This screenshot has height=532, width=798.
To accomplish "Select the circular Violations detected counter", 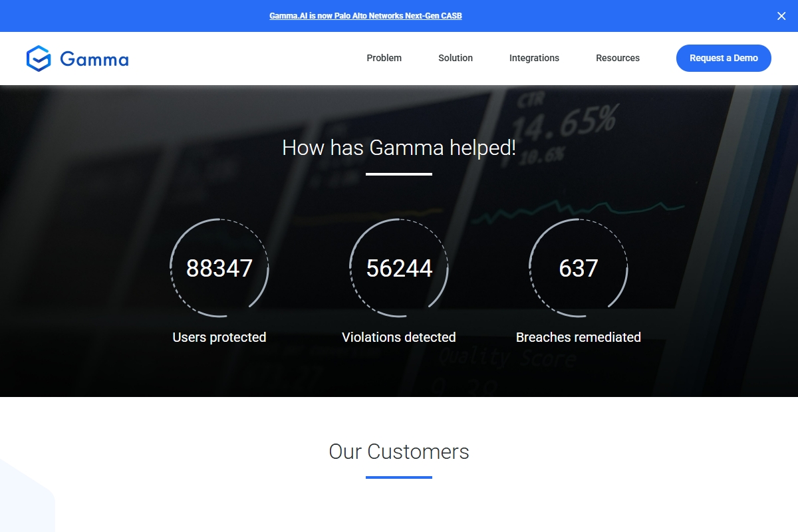I will (x=398, y=268).
